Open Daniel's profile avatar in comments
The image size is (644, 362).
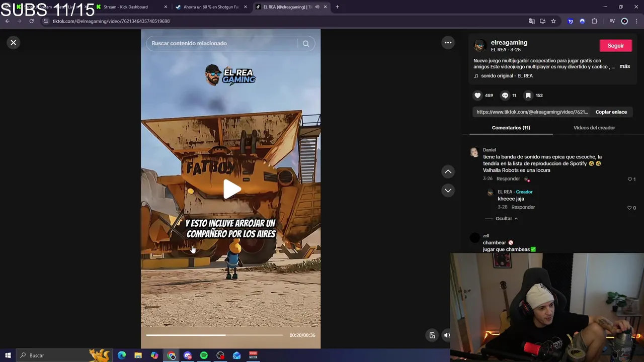point(474,152)
